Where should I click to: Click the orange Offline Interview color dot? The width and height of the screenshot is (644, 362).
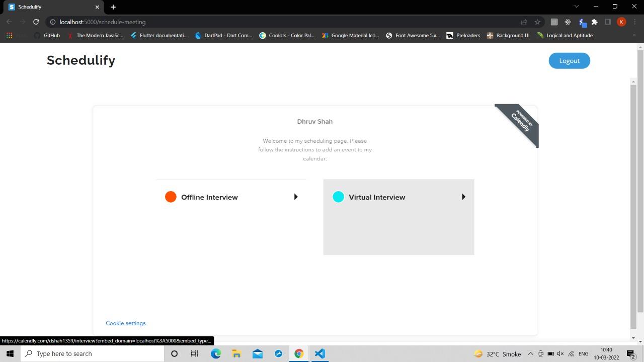pos(171,197)
